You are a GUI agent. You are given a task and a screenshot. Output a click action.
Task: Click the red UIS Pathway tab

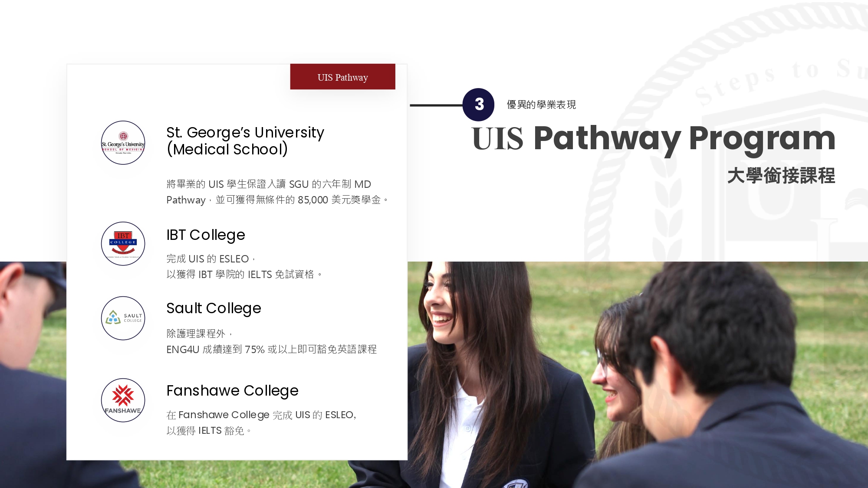point(343,77)
